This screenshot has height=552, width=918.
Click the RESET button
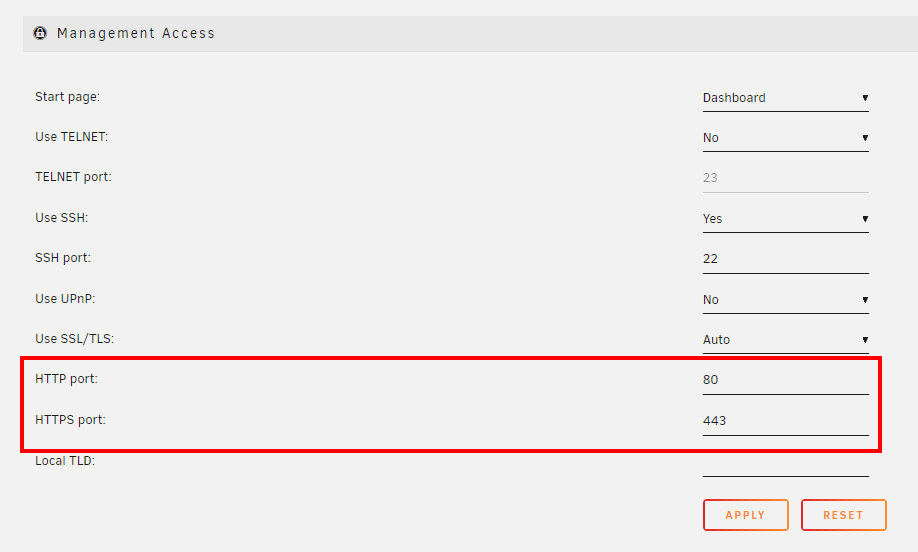pyautogui.click(x=843, y=515)
